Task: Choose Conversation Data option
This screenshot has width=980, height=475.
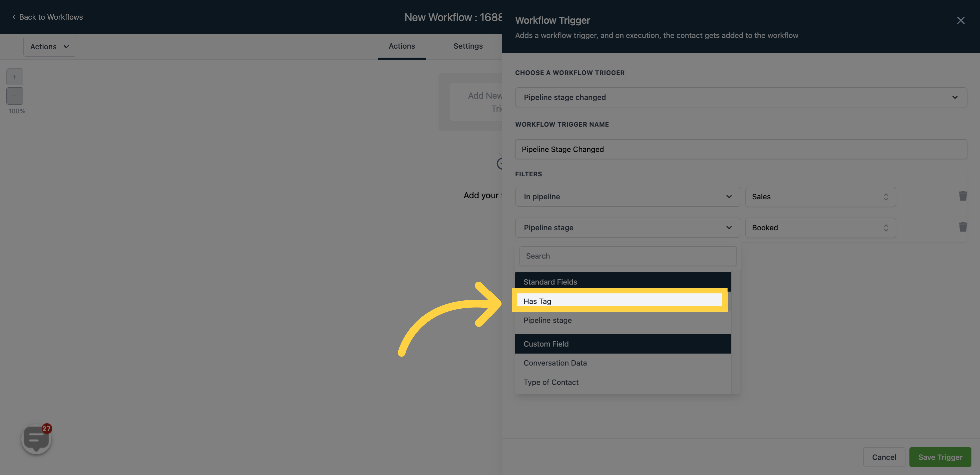Action: tap(623, 363)
